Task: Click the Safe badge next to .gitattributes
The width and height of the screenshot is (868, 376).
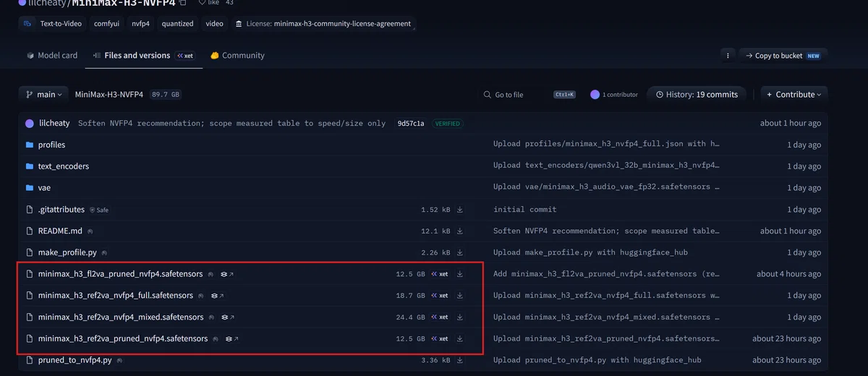Action: [99, 210]
